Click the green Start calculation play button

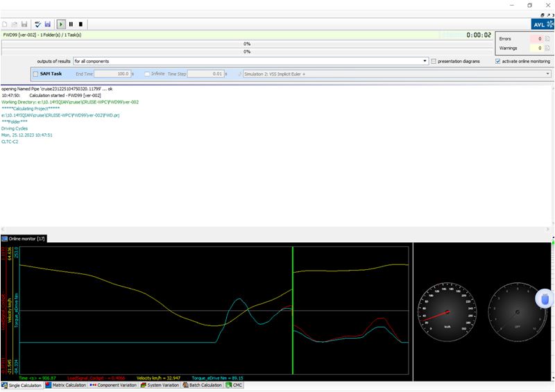61,24
